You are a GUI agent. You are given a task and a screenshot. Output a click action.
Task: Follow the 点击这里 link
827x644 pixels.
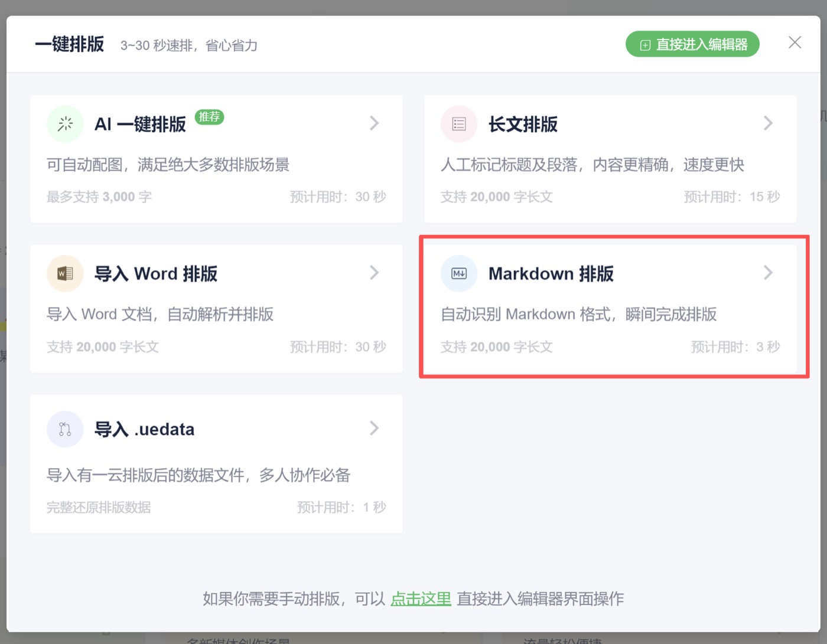point(421,599)
